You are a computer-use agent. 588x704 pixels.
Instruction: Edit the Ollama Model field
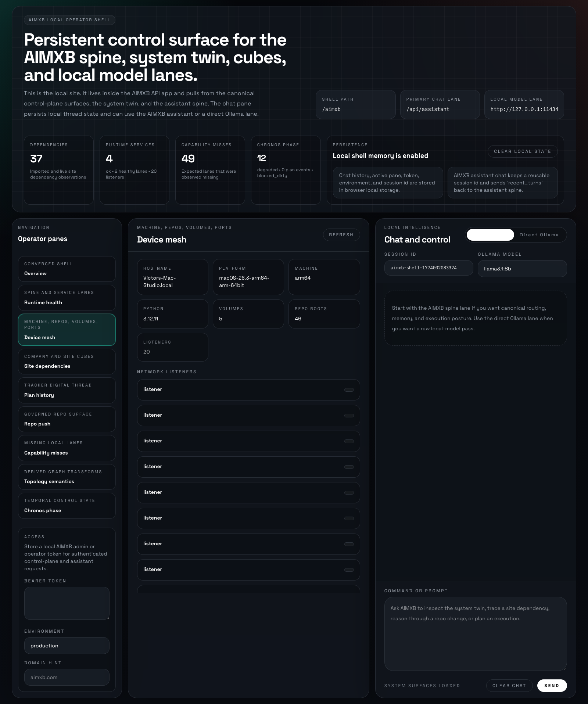click(522, 269)
